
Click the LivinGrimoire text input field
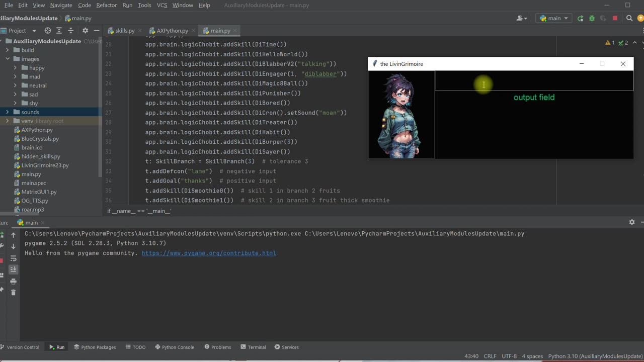[534, 80]
